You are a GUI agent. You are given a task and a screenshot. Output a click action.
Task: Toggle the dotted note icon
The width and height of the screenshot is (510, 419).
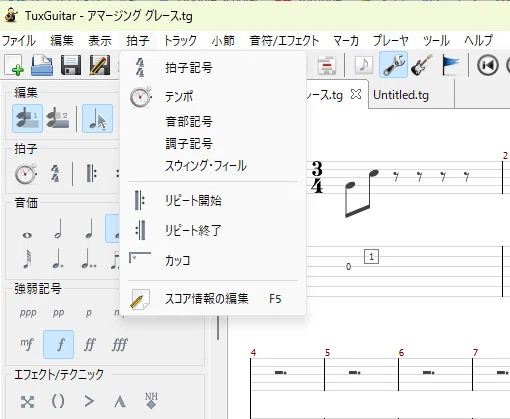click(x=58, y=259)
